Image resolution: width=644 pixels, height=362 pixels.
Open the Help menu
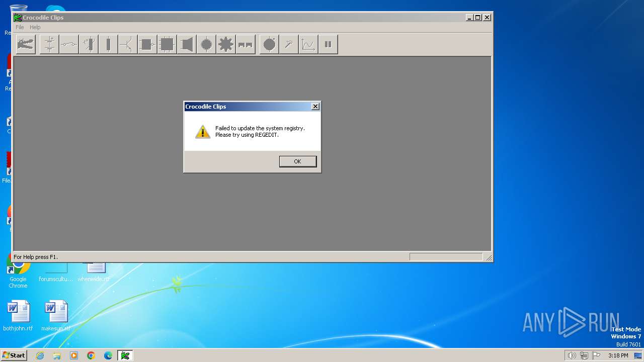coord(35,27)
